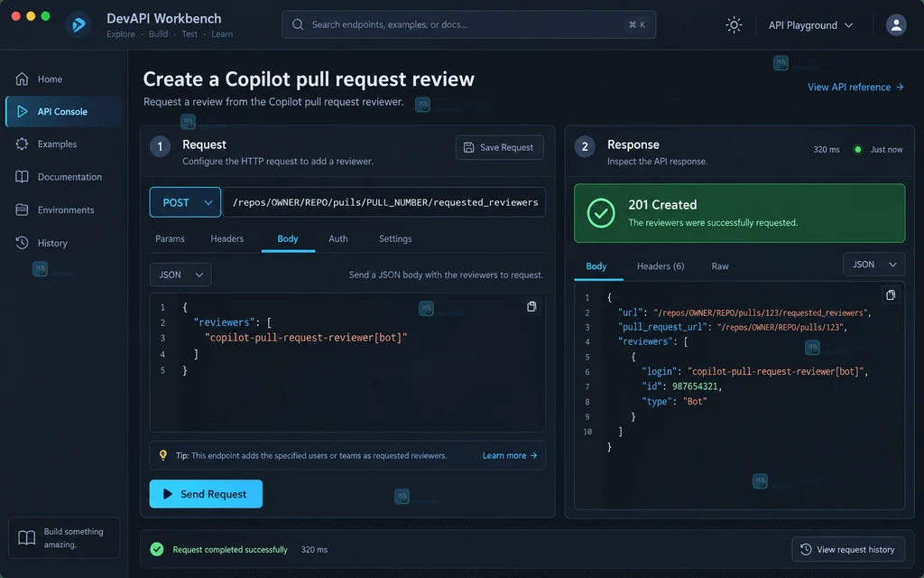Click the 320 ms text in the Response header
The image size is (924, 578).
(x=827, y=150)
